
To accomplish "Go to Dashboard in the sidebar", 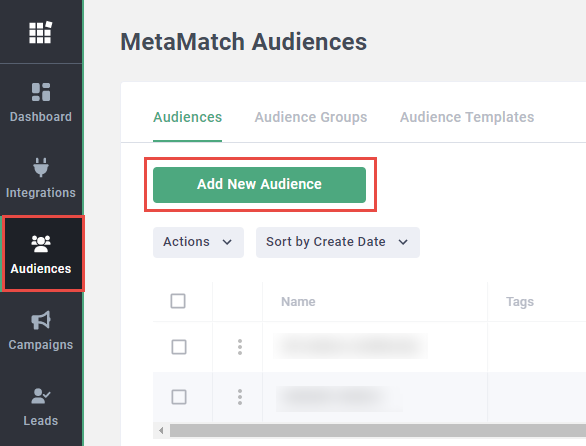I will [41, 102].
